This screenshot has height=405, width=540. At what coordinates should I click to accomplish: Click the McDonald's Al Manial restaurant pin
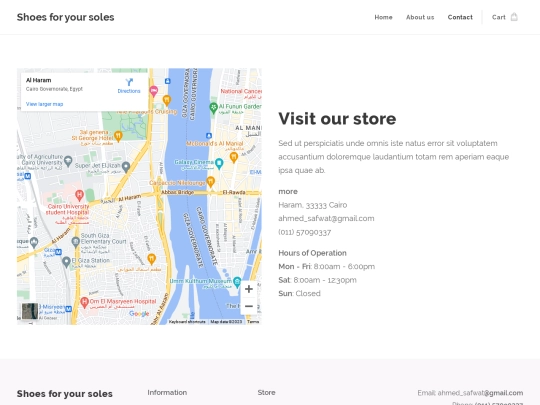tap(234, 157)
